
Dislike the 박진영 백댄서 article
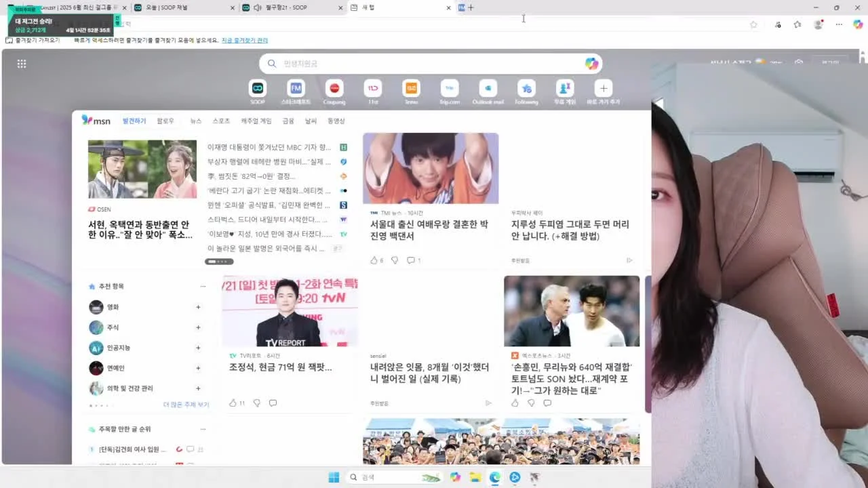[x=395, y=260]
